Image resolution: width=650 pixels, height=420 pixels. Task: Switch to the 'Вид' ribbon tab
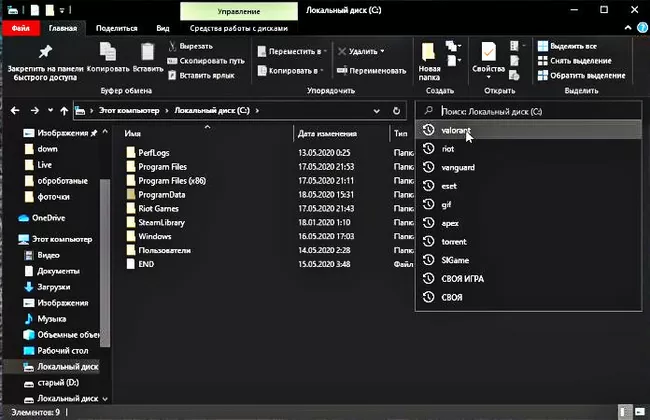163,29
